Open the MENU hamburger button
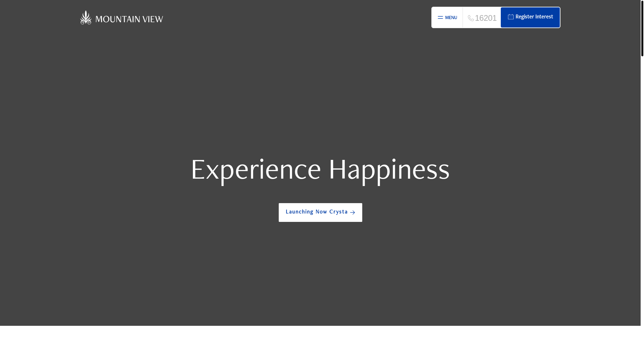 pyautogui.click(x=447, y=17)
